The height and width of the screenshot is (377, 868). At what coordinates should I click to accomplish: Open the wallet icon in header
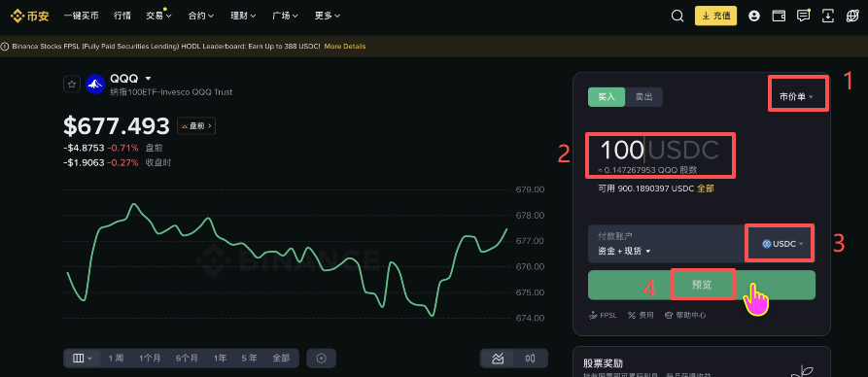[779, 17]
